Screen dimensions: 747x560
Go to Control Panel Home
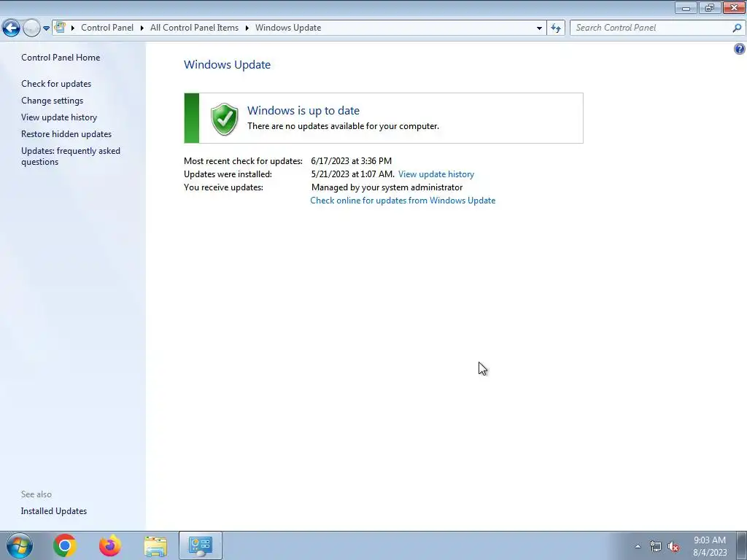click(61, 58)
